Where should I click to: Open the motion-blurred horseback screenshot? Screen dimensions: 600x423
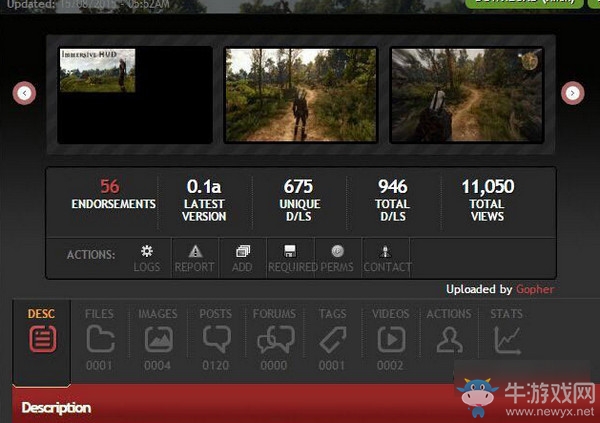pos(466,95)
